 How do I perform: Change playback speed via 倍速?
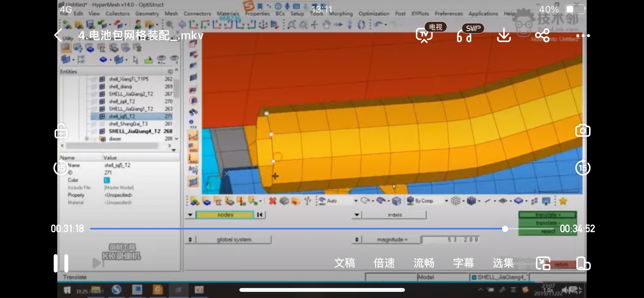[384, 263]
